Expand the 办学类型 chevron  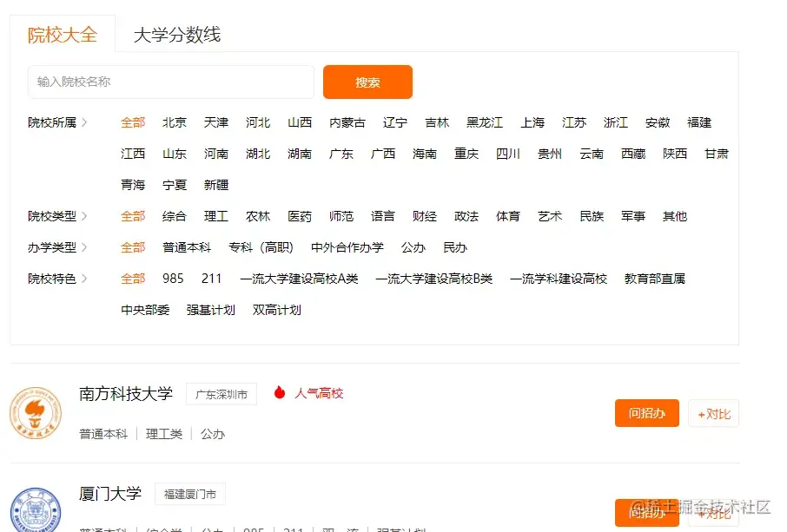(x=83, y=247)
